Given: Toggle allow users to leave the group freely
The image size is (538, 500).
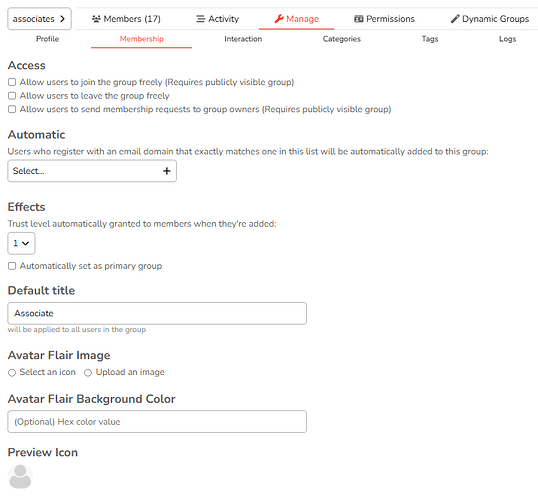Looking at the screenshot, I should point(12,96).
